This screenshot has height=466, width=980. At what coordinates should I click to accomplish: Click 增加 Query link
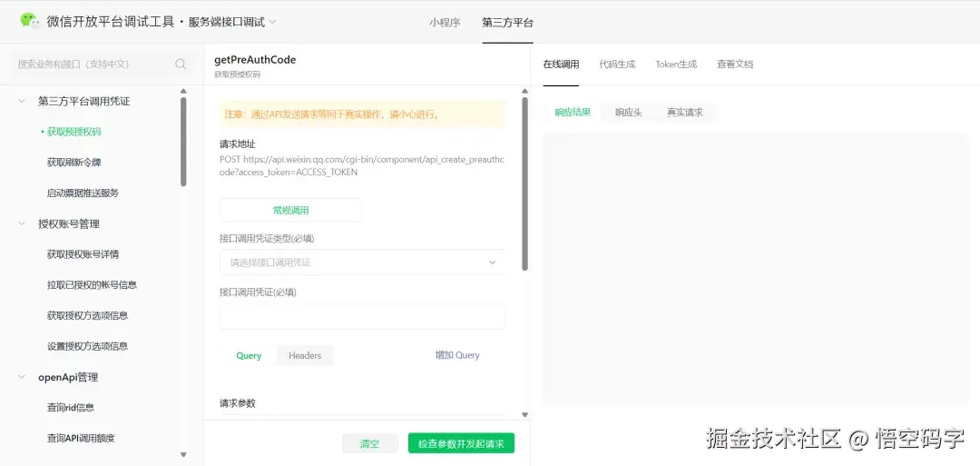[457, 355]
